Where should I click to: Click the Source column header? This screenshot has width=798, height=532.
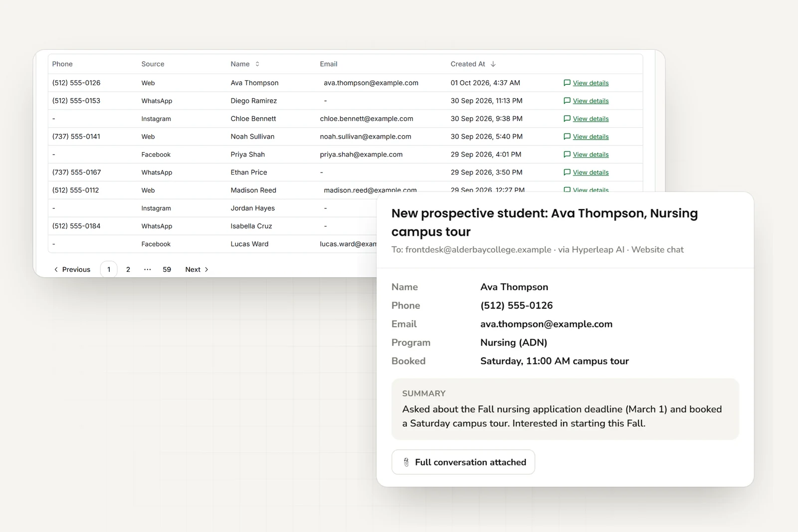coord(153,64)
